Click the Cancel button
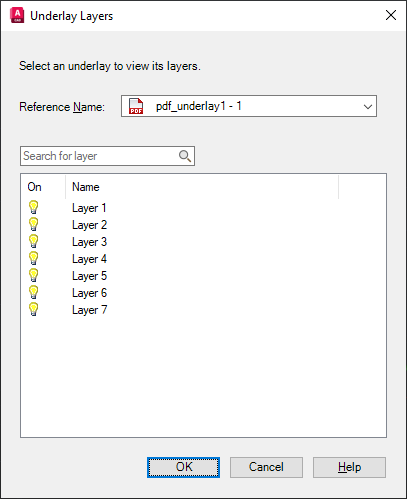 tap(266, 467)
